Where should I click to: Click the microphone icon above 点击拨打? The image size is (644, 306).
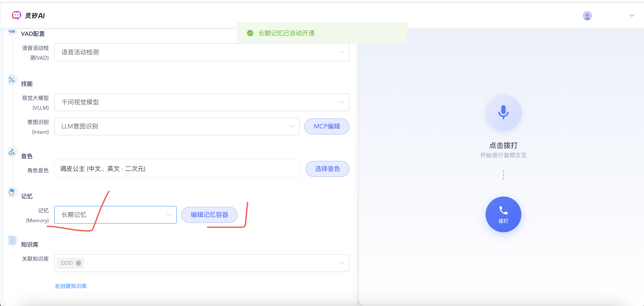pos(503,112)
